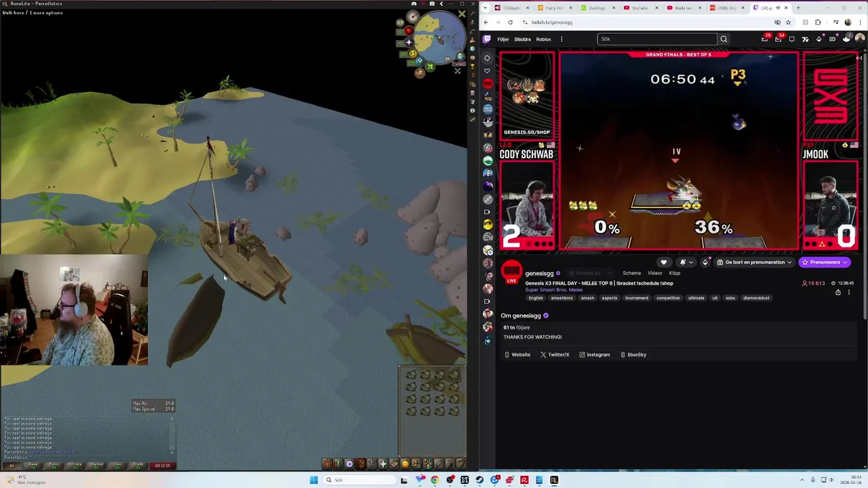Viewport: 868px width, 488px height.
Task: Open Chrome three-dot menu
Action: click(x=861, y=22)
